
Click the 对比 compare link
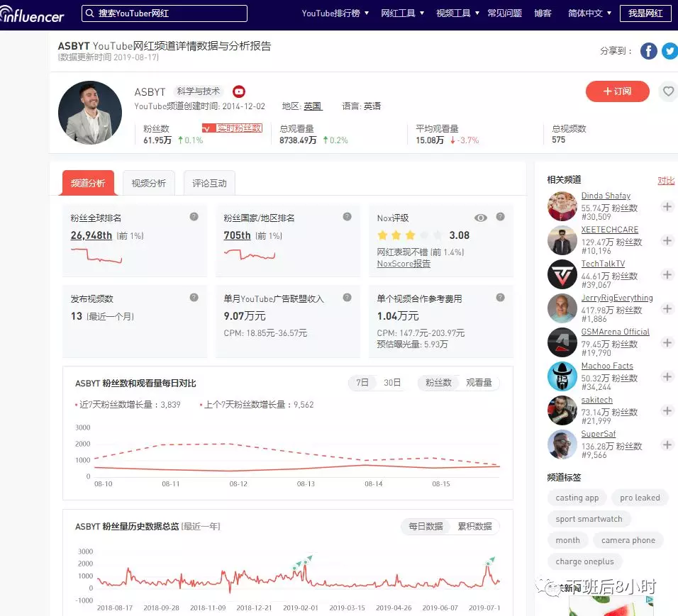point(666,181)
